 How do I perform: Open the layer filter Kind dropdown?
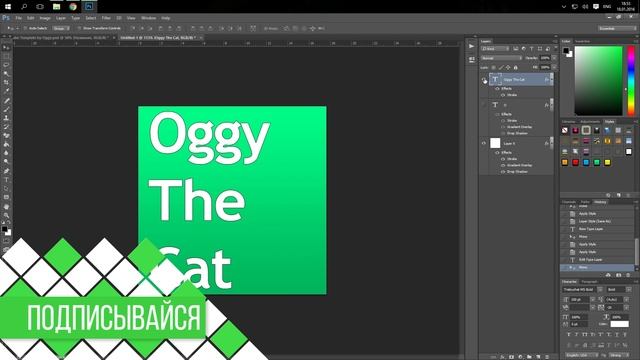tap(495, 49)
